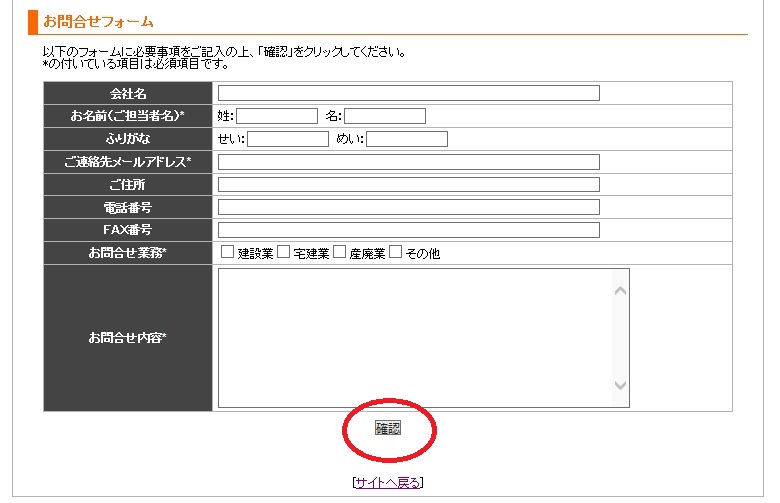Click the 確認 button
The width and height of the screenshot is (780, 503).
click(388, 428)
